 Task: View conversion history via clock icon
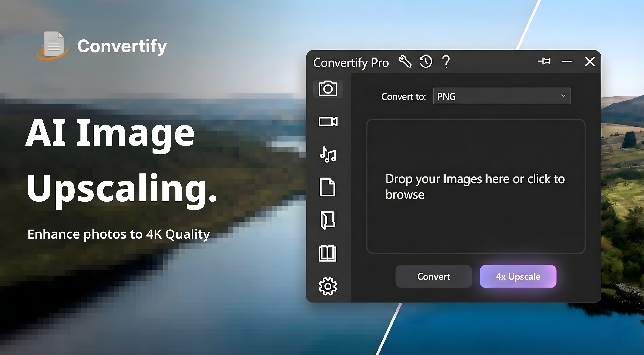click(x=426, y=62)
